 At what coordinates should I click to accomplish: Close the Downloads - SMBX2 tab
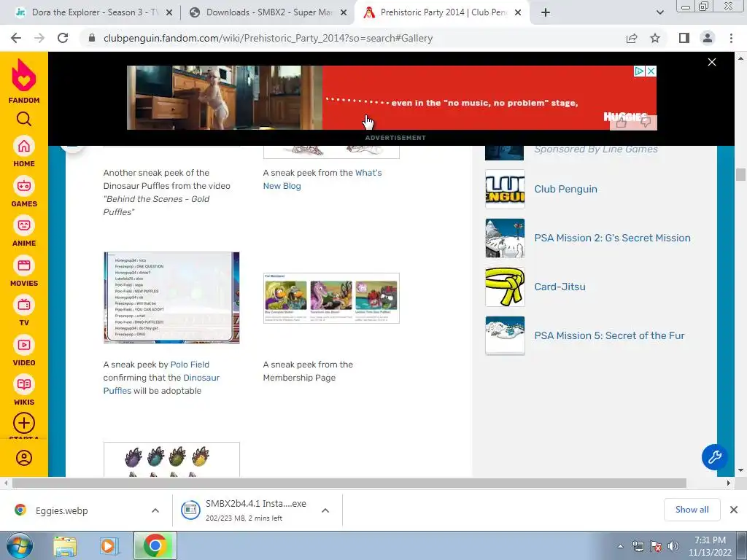click(x=344, y=13)
